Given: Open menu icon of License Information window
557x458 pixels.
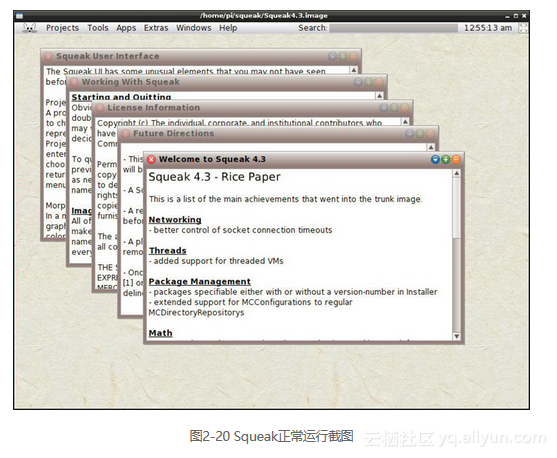Looking at the screenshot, I should (x=384, y=108).
